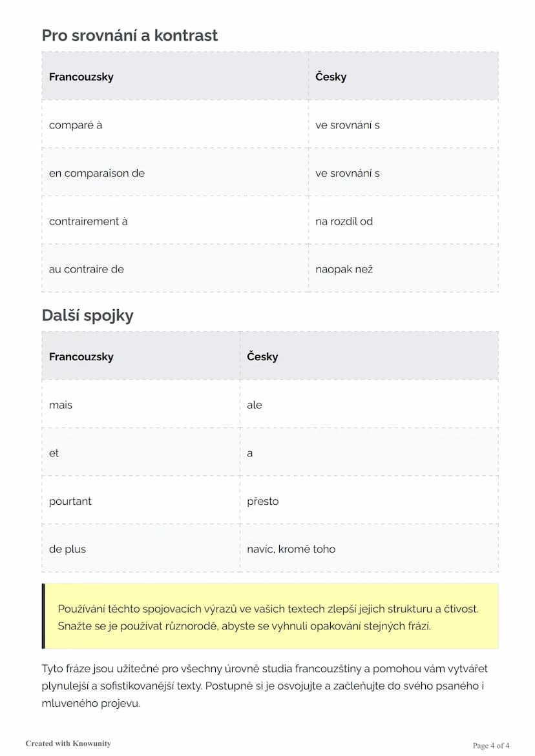The width and height of the screenshot is (535, 756).
Task: Click the 'Pro srovnání a kontrast' heading
Action: pos(130,36)
